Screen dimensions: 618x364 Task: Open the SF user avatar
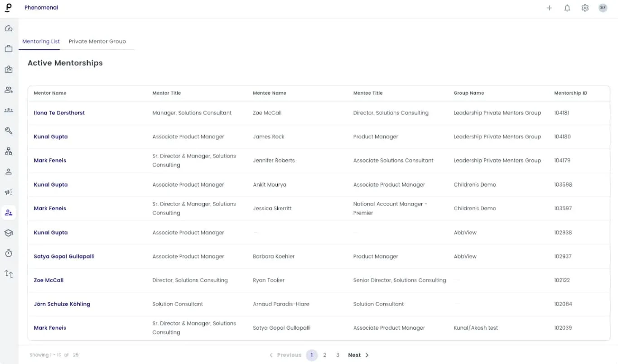point(603,8)
